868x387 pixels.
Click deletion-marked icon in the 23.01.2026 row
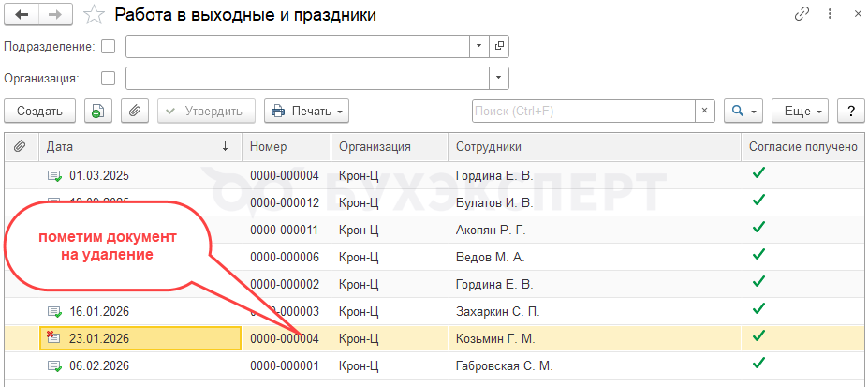[x=53, y=337]
